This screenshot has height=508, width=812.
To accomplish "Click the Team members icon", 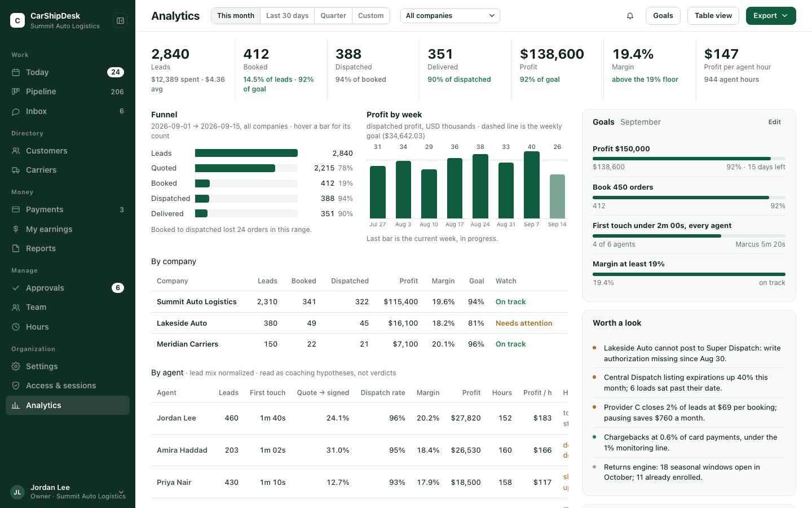I will [16, 307].
